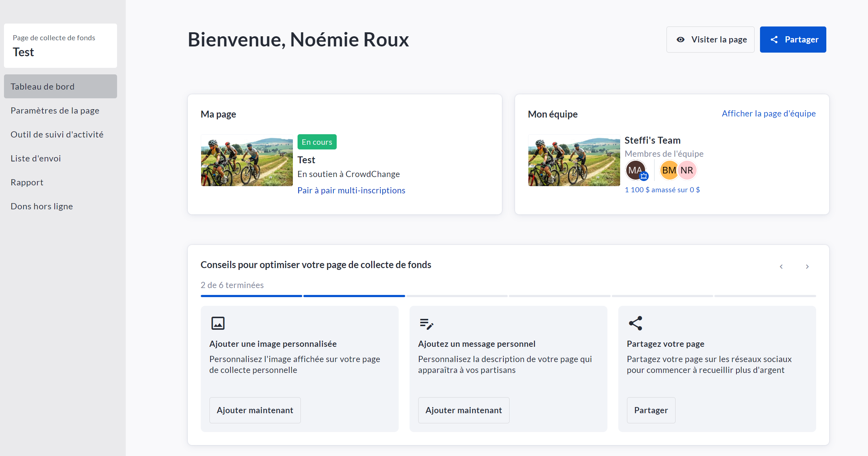
Task: Click the cycling thumbnail in the Ma page card
Action: tap(247, 160)
